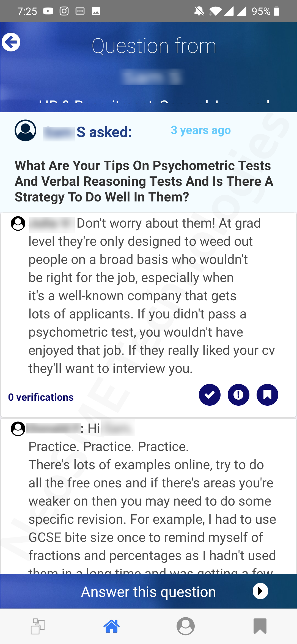The width and height of the screenshot is (297, 644).
Task: Bookmark the first answer
Action: (x=267, y=395)
